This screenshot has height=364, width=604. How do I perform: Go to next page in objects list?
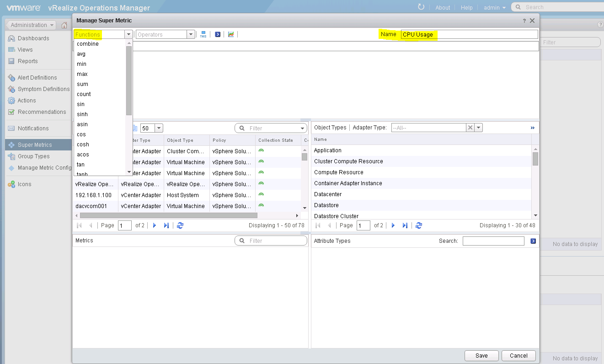(155, 225)
